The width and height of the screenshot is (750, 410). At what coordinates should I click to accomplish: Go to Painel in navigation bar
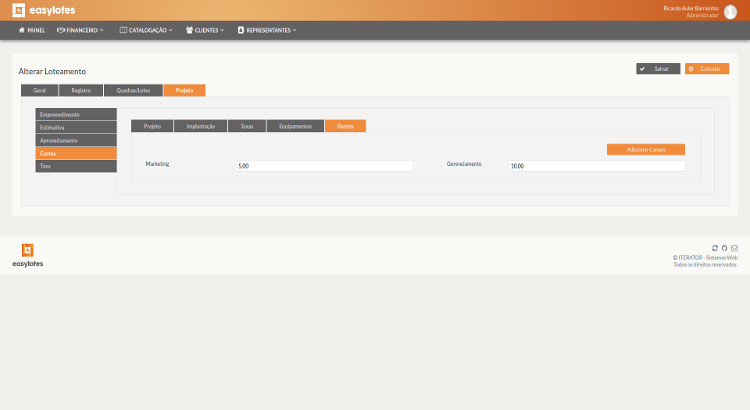(x=32, y=30)
